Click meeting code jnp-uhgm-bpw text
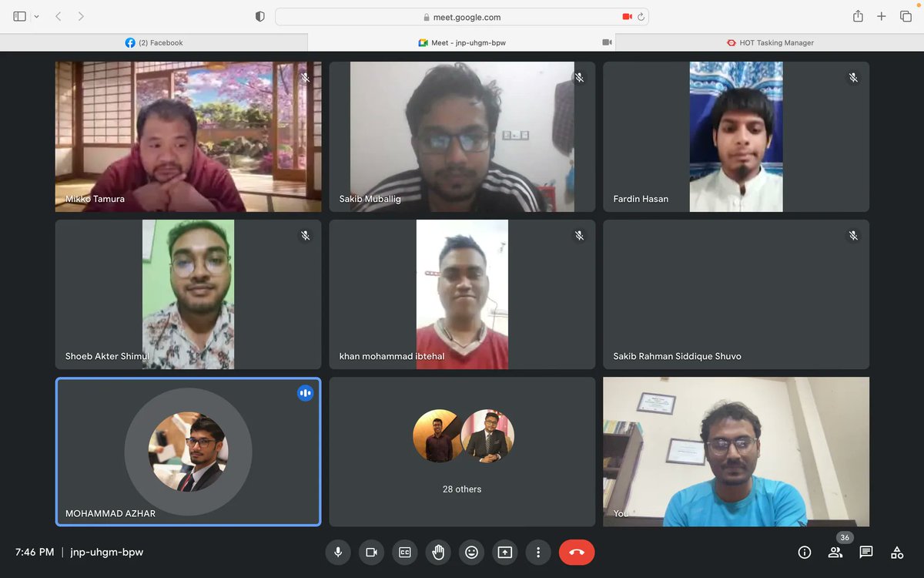The width and height of the screenshot is (924, 578). coord(107,552)
